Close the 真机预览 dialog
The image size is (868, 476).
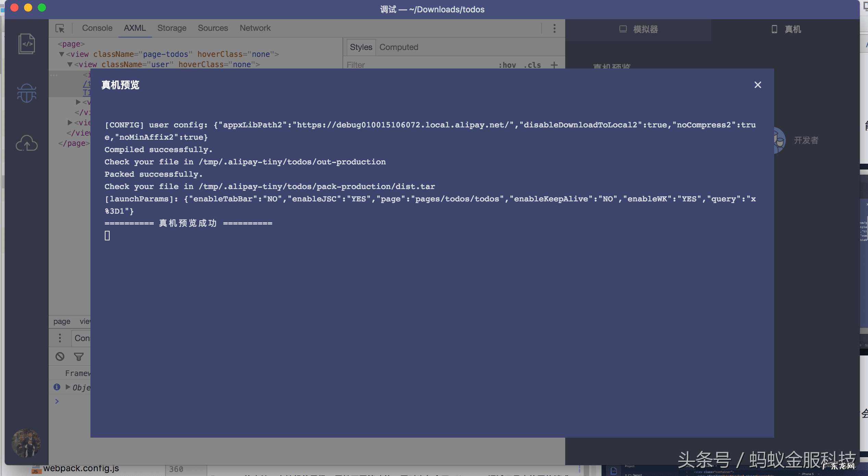click(757, 85)
